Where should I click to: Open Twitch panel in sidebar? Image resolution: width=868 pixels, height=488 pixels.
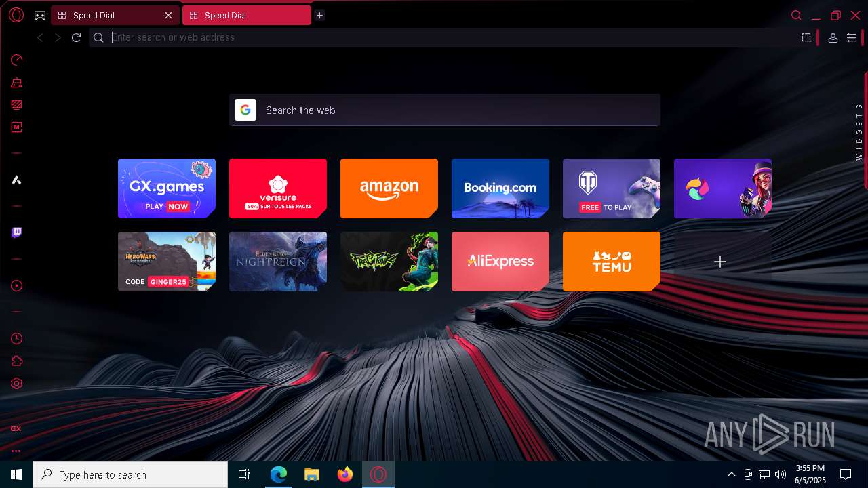point(17,232)
